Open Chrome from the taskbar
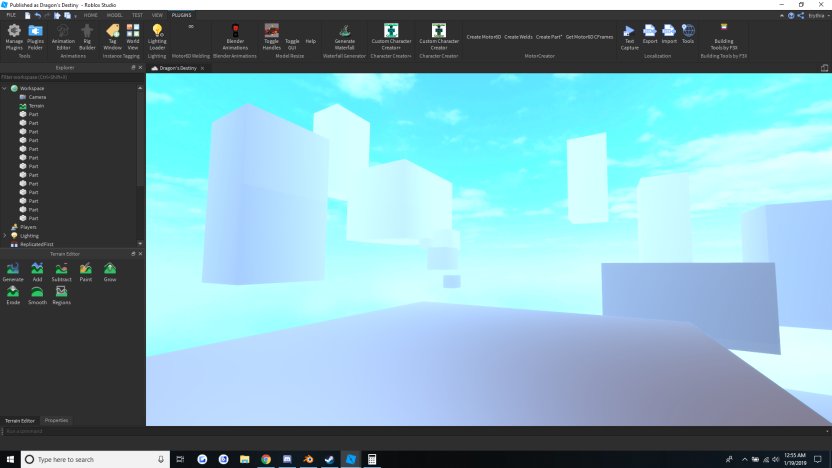832x468 pixels. click(266, 460)
